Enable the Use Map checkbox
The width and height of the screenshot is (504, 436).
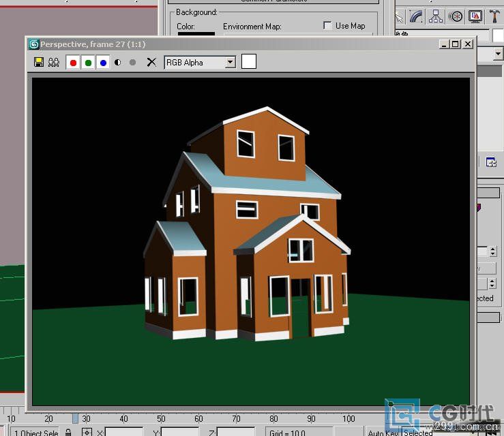point(327,25)
